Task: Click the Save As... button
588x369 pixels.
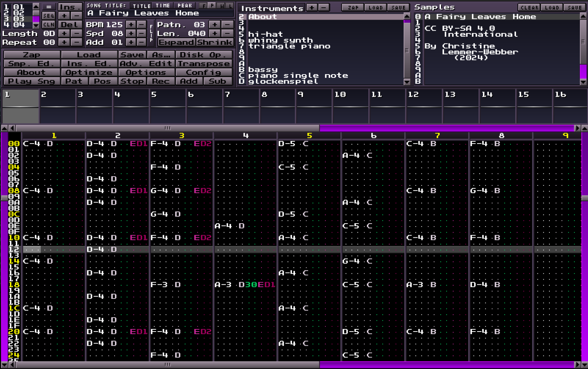Action: 161,55
